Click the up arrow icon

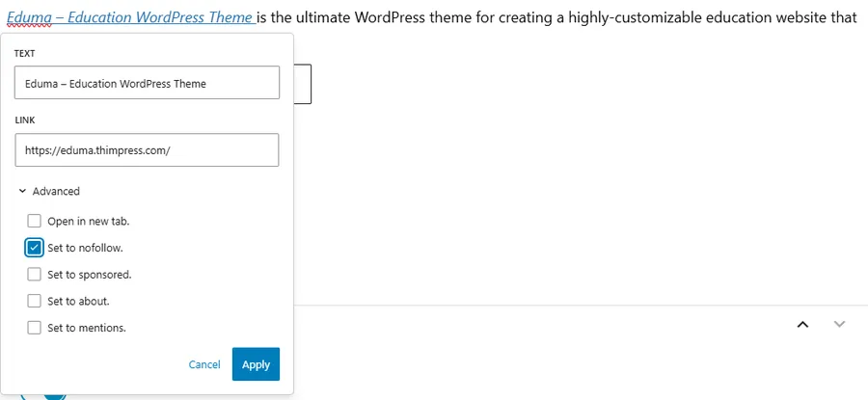point(802,324)
